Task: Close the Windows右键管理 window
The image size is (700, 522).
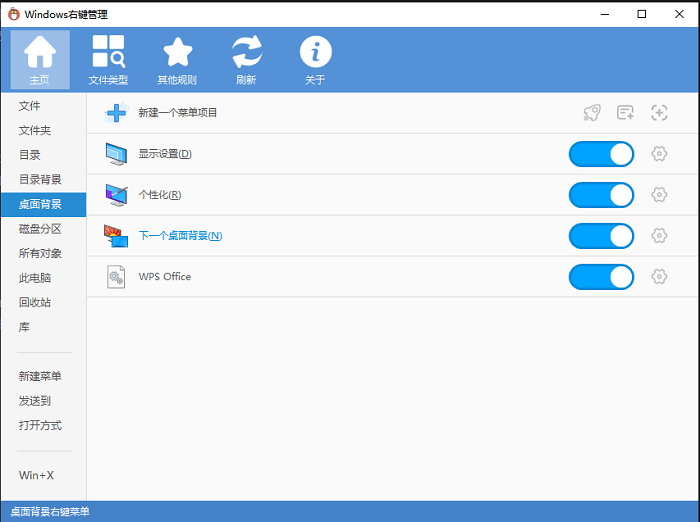Action: point(679,14)
